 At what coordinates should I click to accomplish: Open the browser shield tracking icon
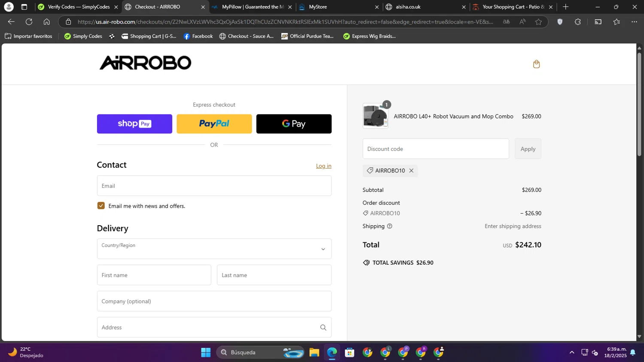560,22
